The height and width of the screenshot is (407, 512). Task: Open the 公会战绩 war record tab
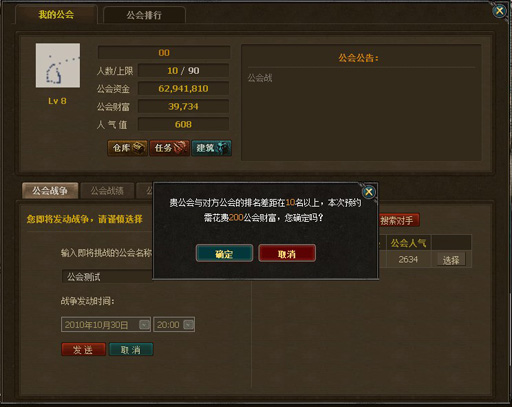point(107,191)
